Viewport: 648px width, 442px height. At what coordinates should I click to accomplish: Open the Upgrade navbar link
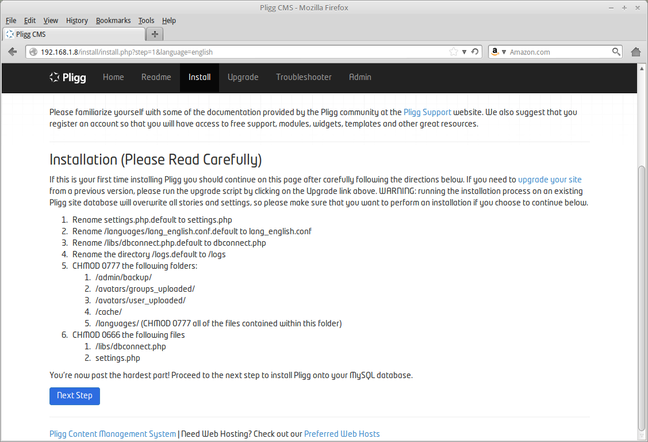(x=243, y=77)
